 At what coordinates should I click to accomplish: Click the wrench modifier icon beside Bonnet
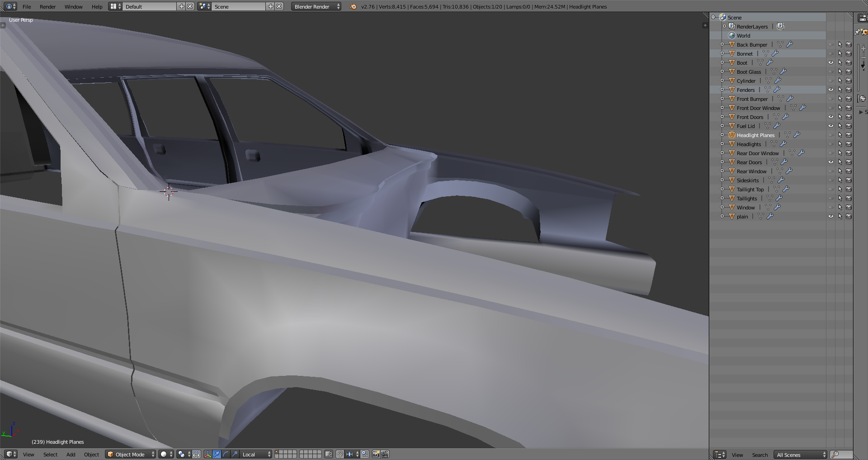pyautogui.click(x=775, y=53)
